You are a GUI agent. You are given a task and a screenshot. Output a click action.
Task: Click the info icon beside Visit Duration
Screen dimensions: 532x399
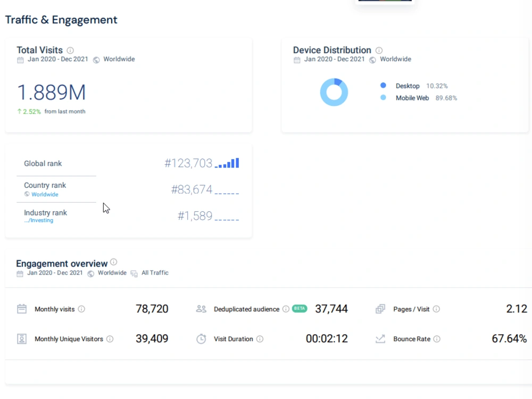[x=260, y=339]
